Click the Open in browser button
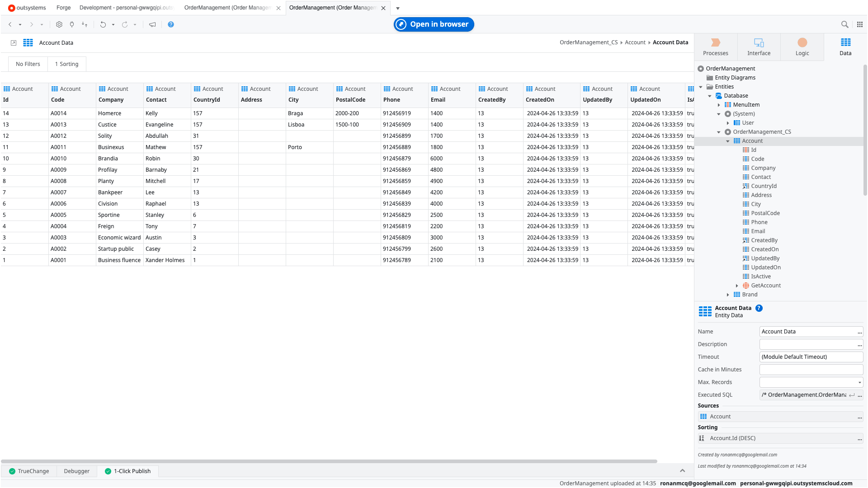 (x=434, y=24)
